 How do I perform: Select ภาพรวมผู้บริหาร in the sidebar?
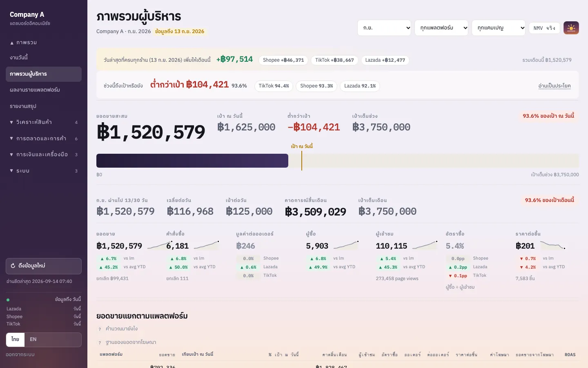[44, 74]
